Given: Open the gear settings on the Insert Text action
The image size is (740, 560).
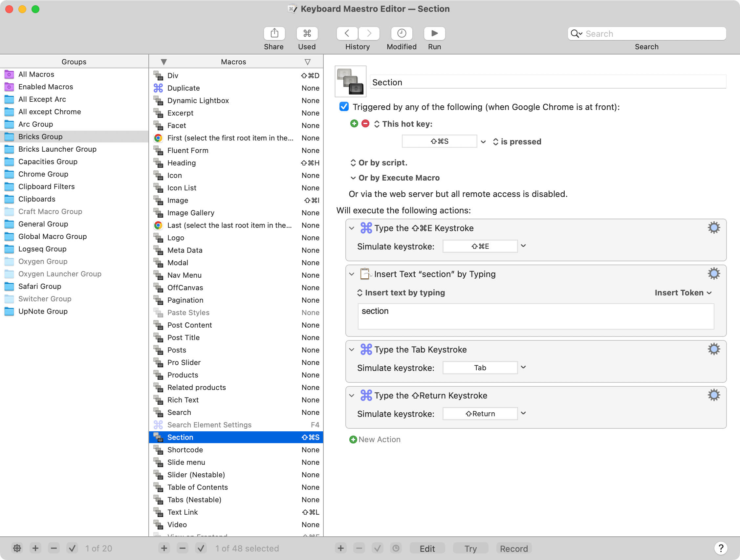Looking at the screenshot, I should (714, 273).
